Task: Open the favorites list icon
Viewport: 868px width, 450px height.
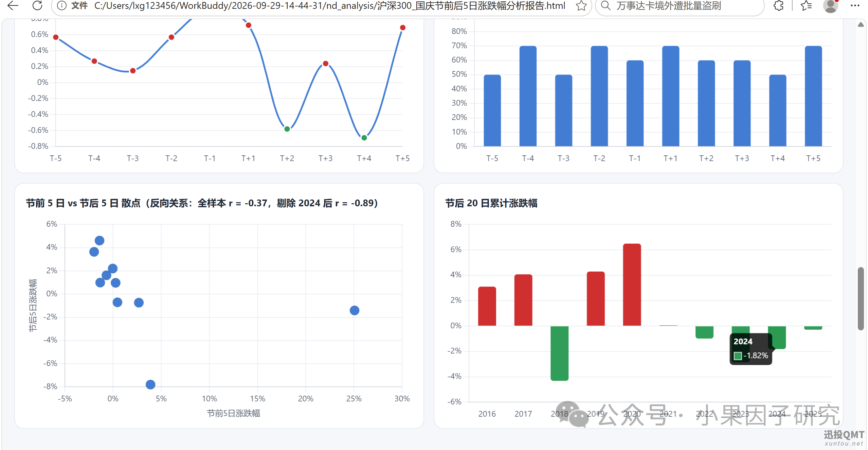Action: [x=806, y=5]
